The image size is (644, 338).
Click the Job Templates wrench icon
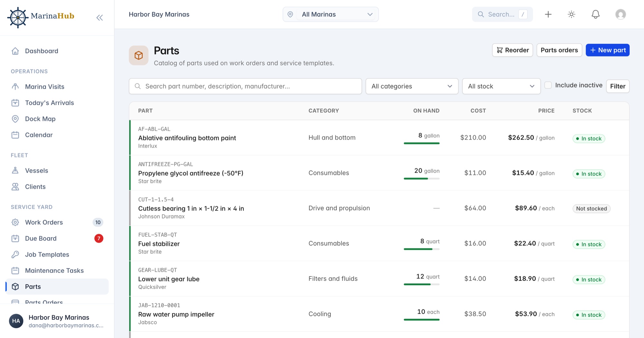(15, 255)
